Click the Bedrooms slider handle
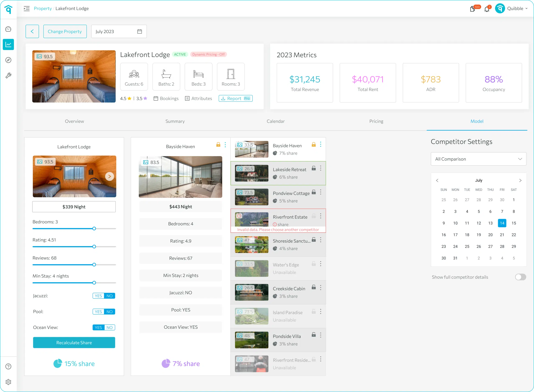This screenshot has height=392, width=534. [x=94, y=228]
